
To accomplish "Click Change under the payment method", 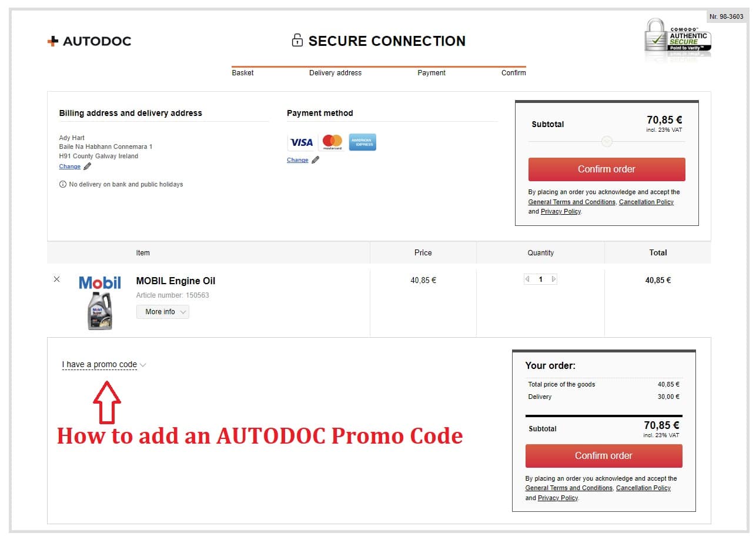I will (x=297, y=159).
